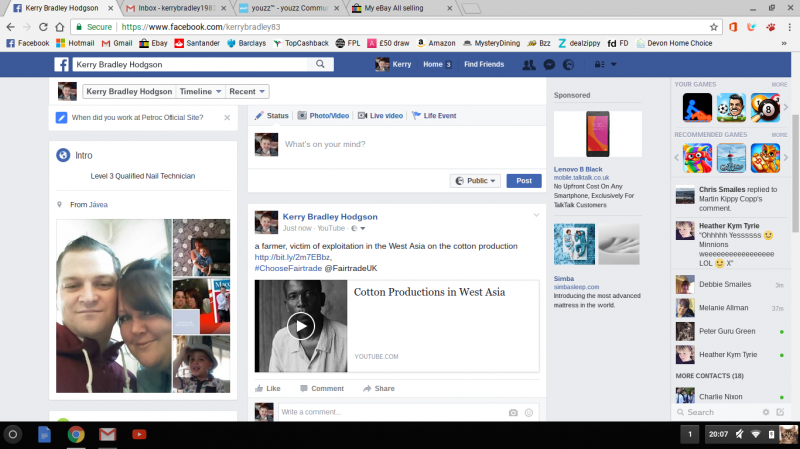Expand account settings dropdown arrow
This screenshot has height=449, width=800.
click(614, 64)
